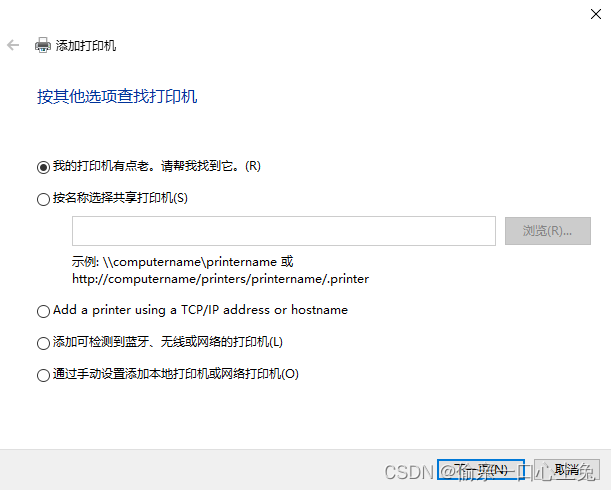This screenshot has width=611, height=491.
Task: Click the http://computername/printers example line
Action: (x=221, y=279)
